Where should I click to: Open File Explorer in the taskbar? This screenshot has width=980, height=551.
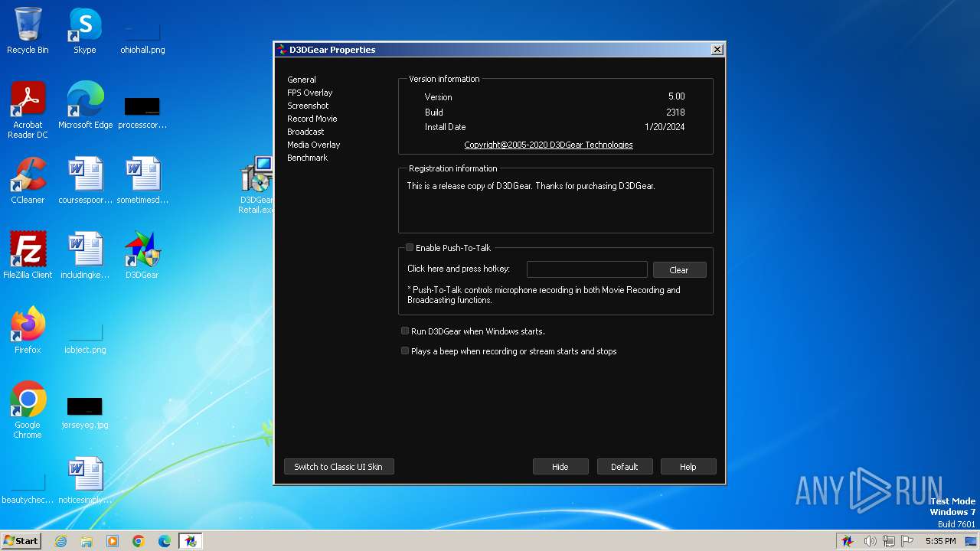(87, 541)
